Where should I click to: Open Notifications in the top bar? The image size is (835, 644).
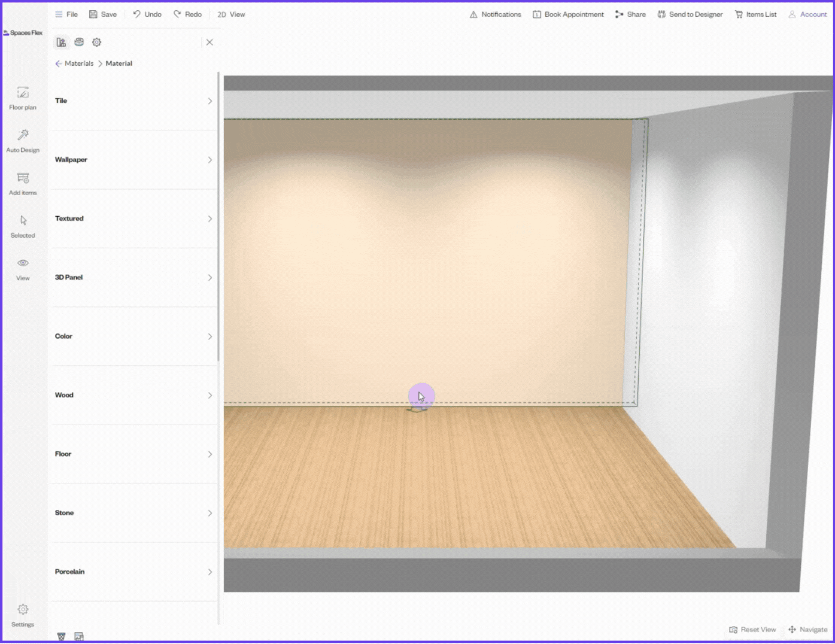(495, 14)
